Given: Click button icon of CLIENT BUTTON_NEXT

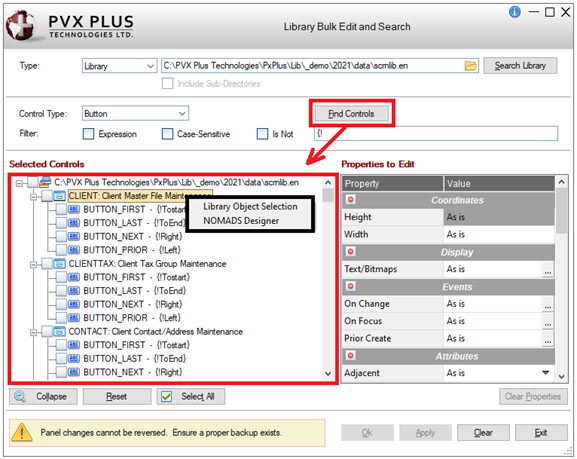Looking at the screenshot, I should click(x=74, y=236).
